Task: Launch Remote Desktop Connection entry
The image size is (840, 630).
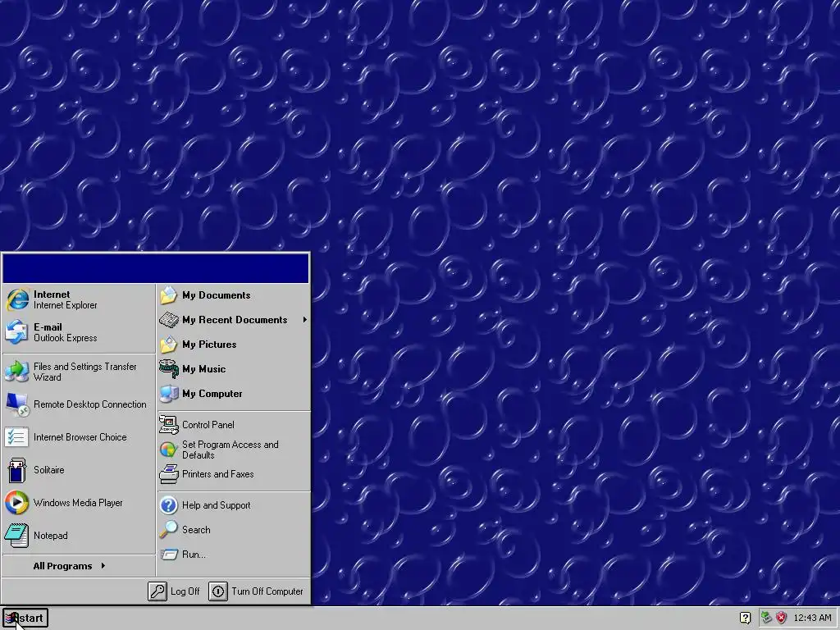Action: point(78,404)
